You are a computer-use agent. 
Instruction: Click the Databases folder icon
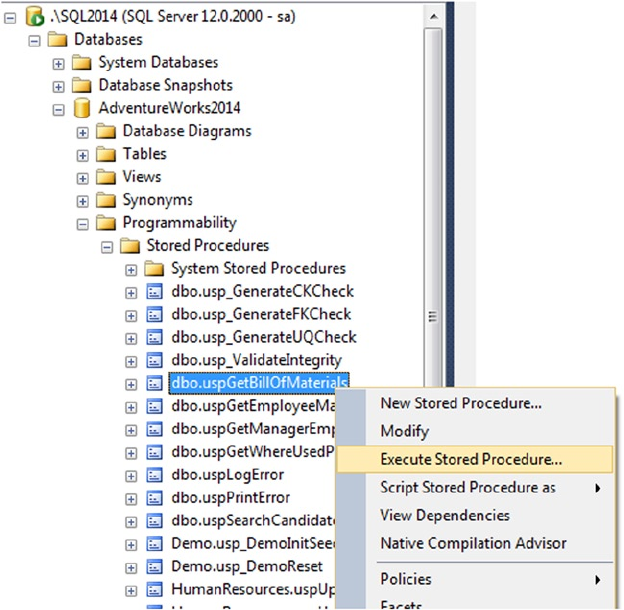pos(58,40)
